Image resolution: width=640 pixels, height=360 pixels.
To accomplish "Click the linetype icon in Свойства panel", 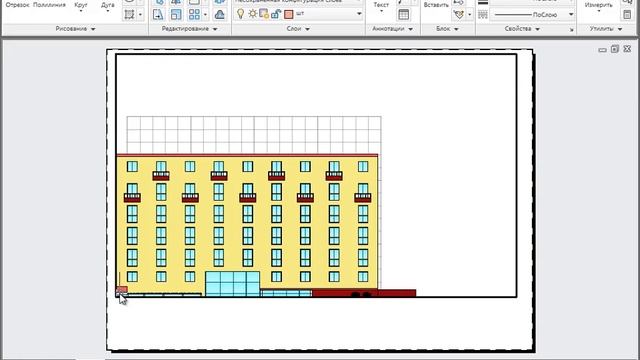I will tap(483, 15).
